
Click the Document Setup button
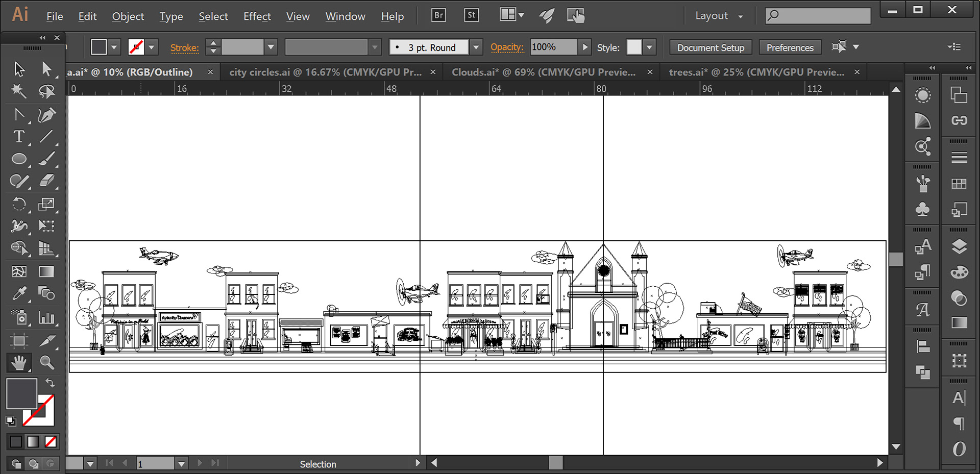[710, 47]
